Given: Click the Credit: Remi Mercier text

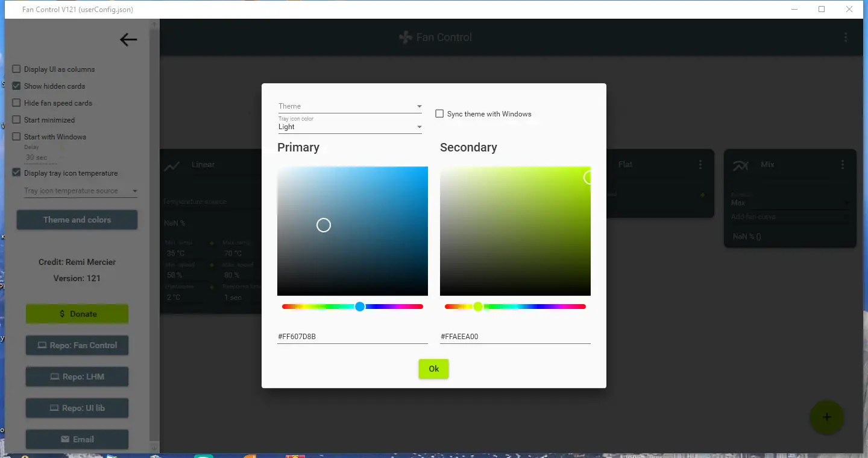Looking at the screenshot, I should [x=77, y=262].
